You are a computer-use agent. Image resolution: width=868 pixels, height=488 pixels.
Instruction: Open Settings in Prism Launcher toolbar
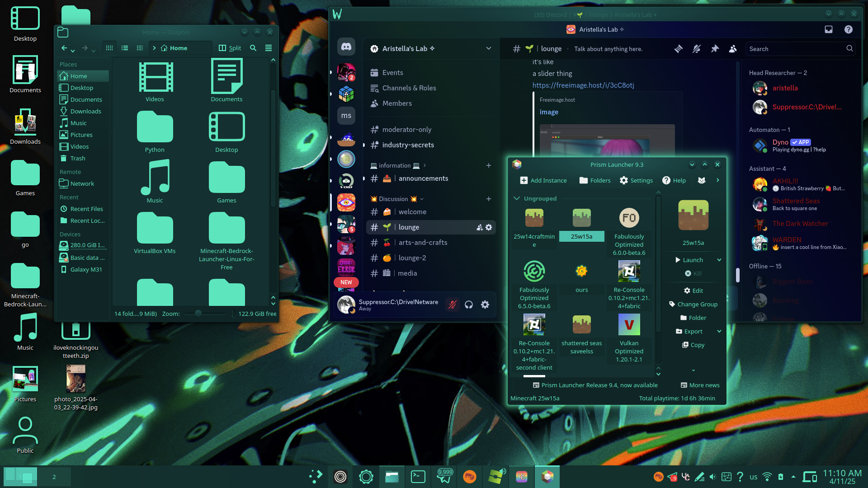[x=636, y=180]
